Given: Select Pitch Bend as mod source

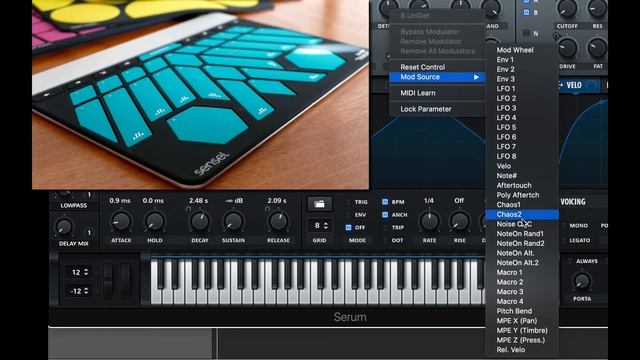Looking at the screenshot, I should click(x=522, y=311).
